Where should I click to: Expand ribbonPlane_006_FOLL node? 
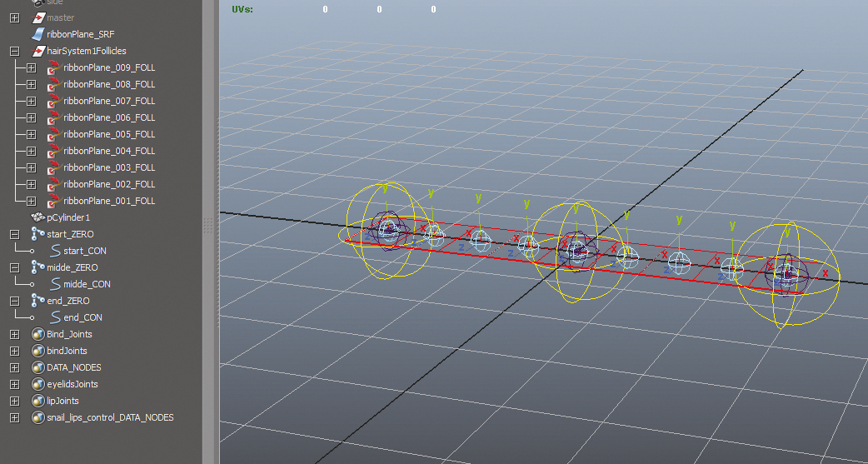32,117
